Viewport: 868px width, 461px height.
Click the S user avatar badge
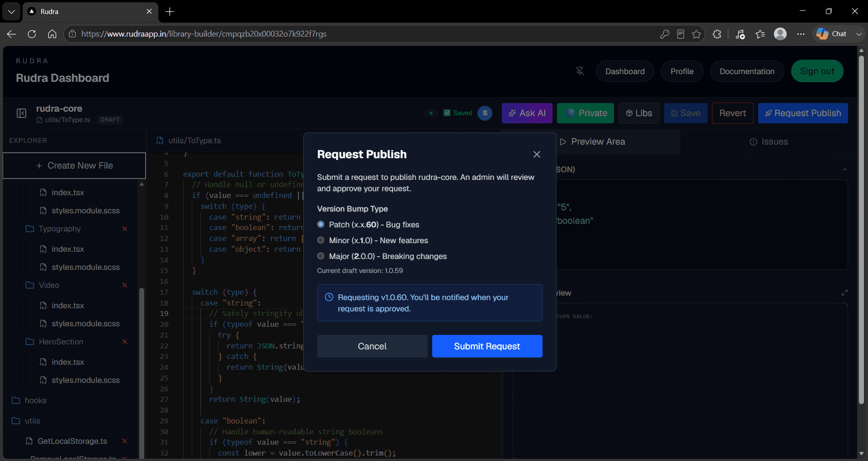(x=485, y=113)
